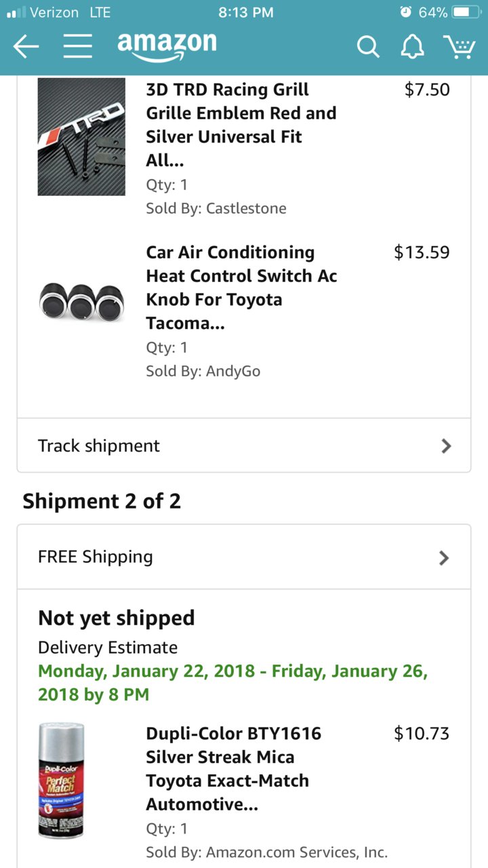The width and height of the screenshot is (488, 868).
Task: Open TRD Racing Grill Emblem product title
Action: [x=241, y=125]
